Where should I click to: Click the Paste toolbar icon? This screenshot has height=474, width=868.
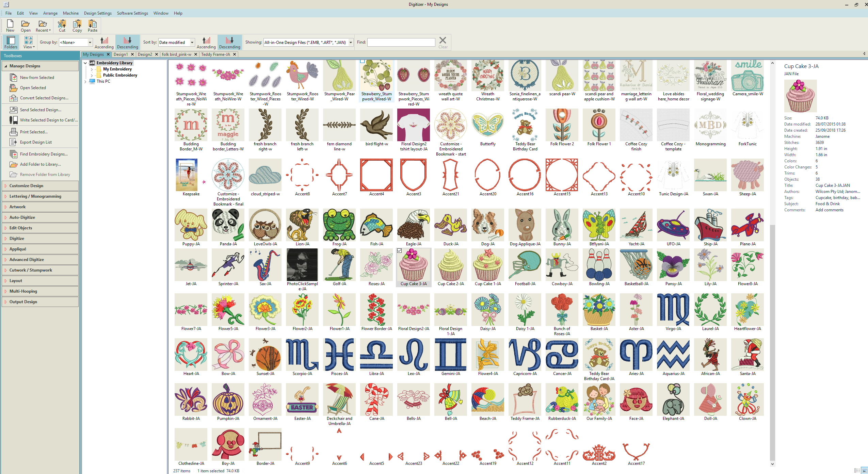tap(93, 24)
